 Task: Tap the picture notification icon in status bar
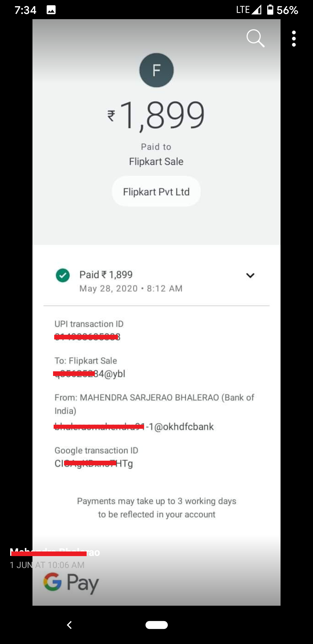point(51,10)
